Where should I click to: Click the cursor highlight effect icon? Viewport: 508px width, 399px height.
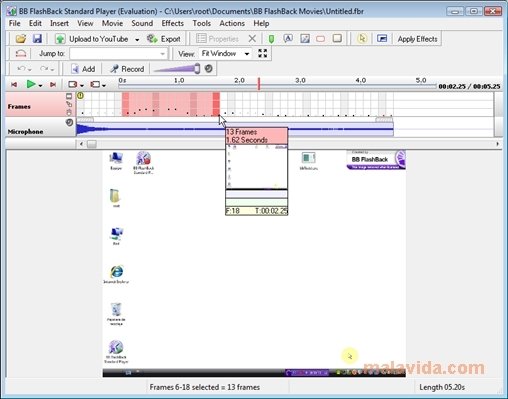coord(362,39)
